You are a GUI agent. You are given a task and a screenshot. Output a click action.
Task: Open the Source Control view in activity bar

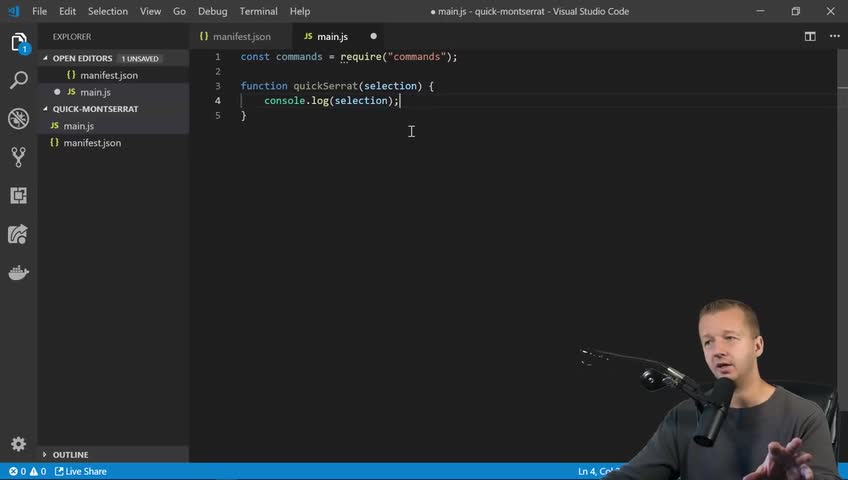[x=18, y=157]
